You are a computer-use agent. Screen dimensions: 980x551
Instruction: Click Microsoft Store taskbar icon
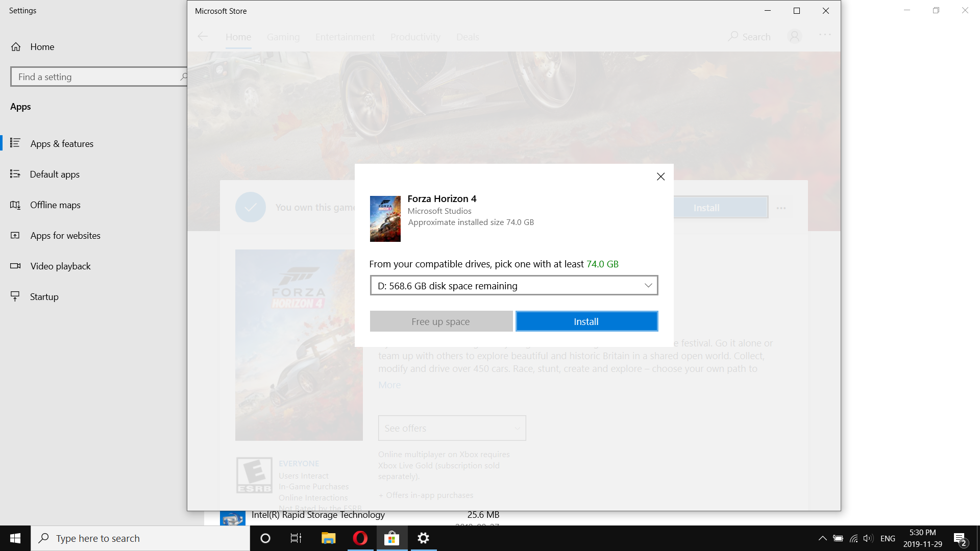tap(392, 538)
